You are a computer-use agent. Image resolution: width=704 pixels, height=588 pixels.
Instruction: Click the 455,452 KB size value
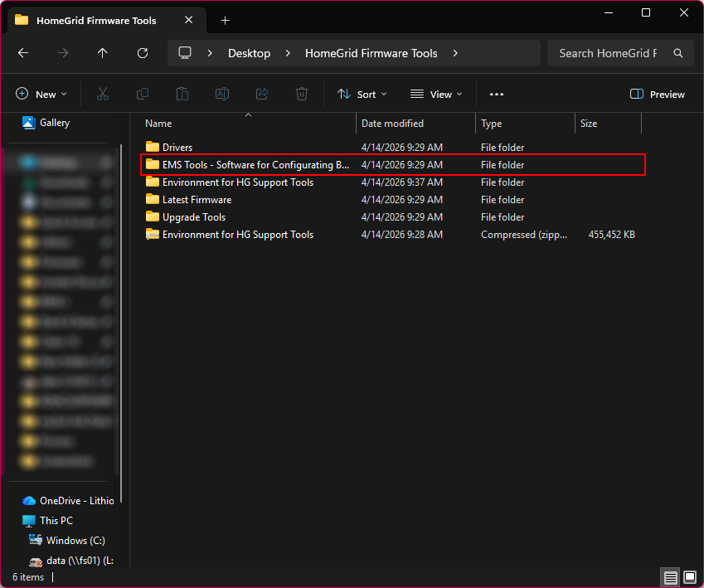click(x=611, y=235)
